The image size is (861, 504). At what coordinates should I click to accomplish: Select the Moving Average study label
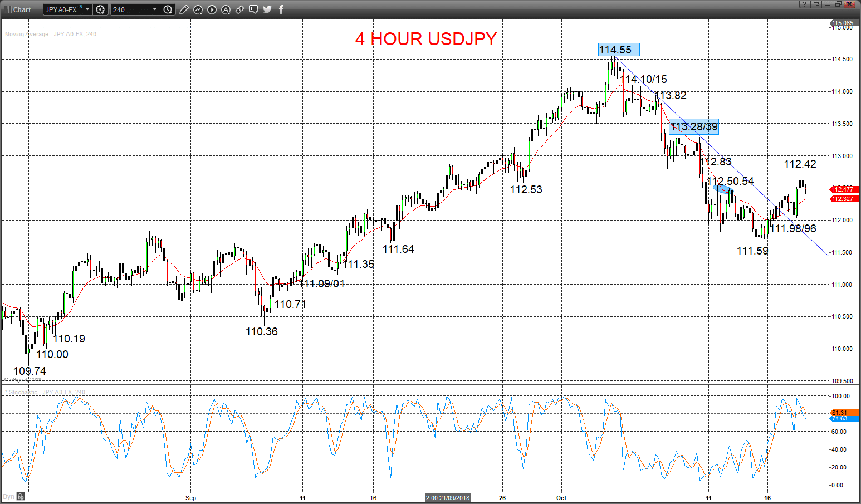tap(51, 34)
